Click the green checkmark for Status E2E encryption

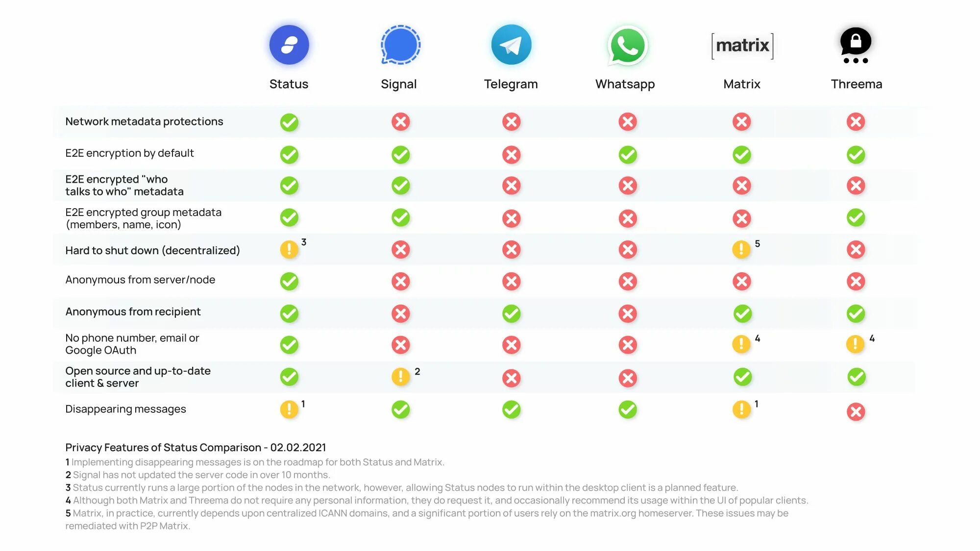click(x=288, y=153)
